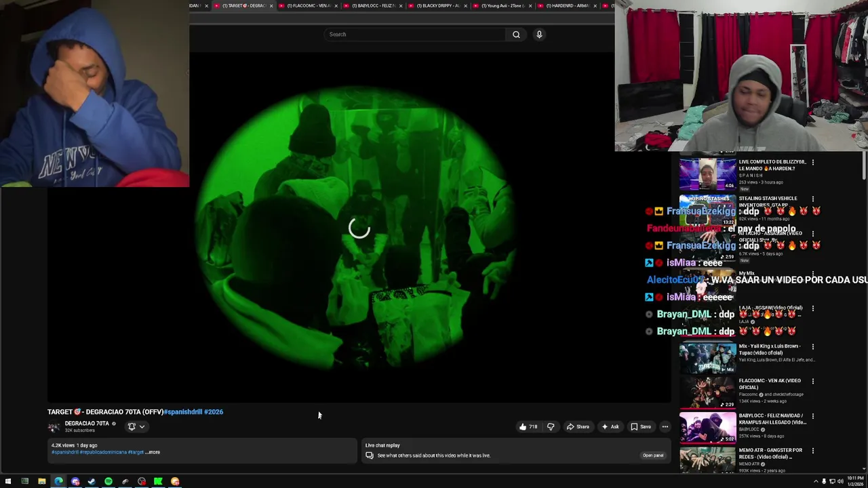
Task: Save the video to a playlist
Action: [x=641, y=427]
